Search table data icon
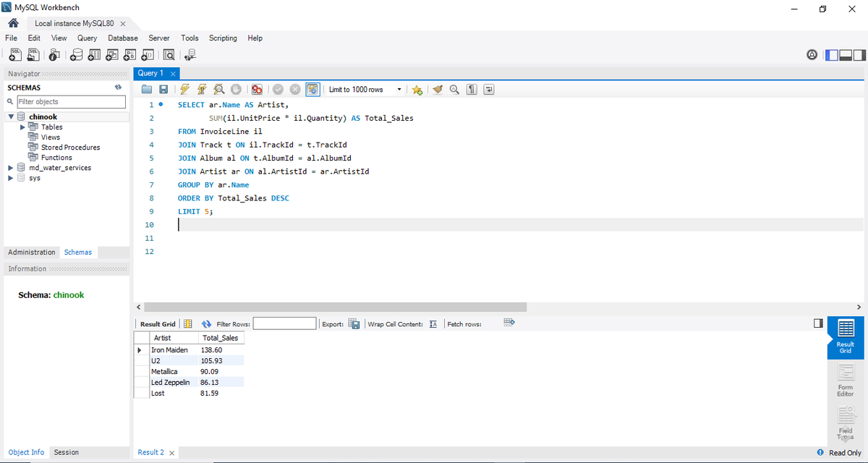 coord(169,55)
